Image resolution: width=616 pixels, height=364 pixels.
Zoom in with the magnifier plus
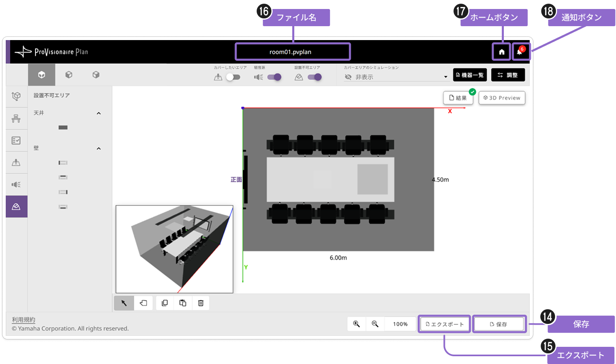pos(357,324)
